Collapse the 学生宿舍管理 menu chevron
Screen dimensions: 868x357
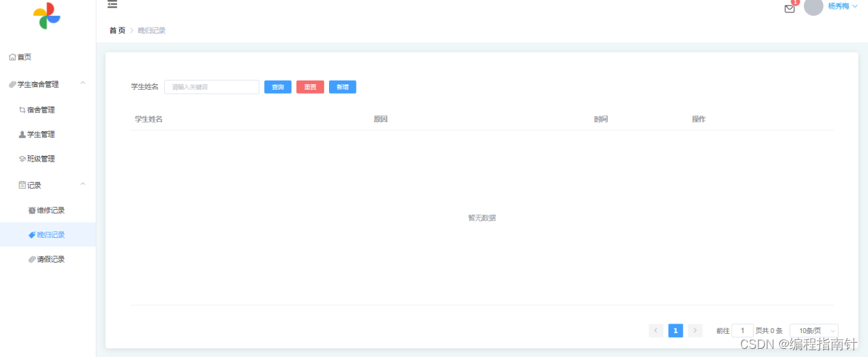[83, 83]
